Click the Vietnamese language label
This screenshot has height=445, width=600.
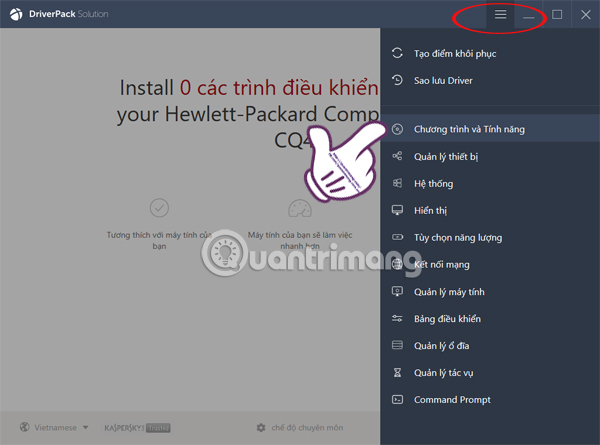click(55, 427)
